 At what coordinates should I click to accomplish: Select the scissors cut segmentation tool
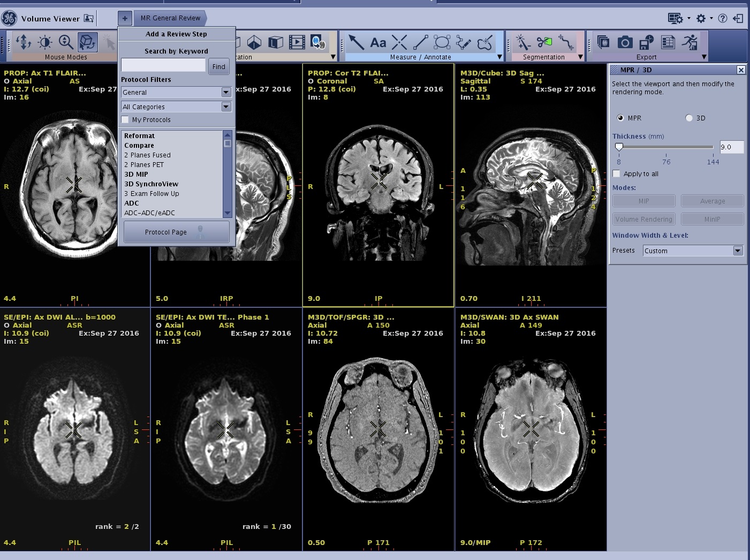click(544, 42)
